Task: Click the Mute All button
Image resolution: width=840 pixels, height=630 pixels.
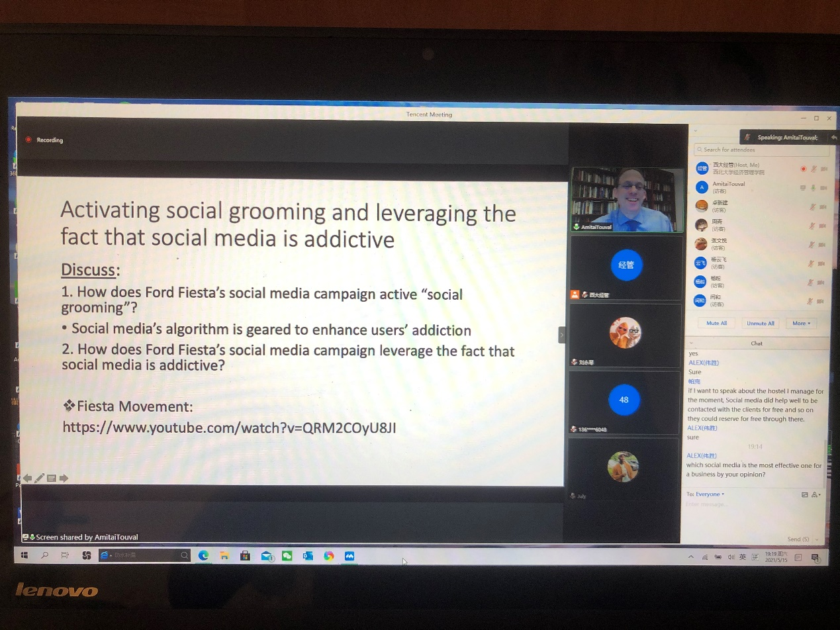Action: [x=717, y=323]
